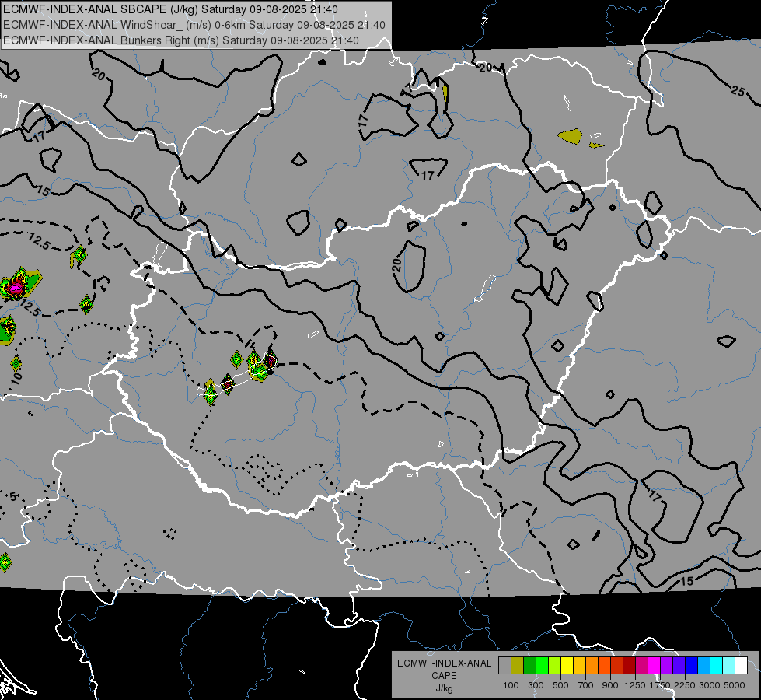Select the gray legend swatch below 100

coord(504,666)
